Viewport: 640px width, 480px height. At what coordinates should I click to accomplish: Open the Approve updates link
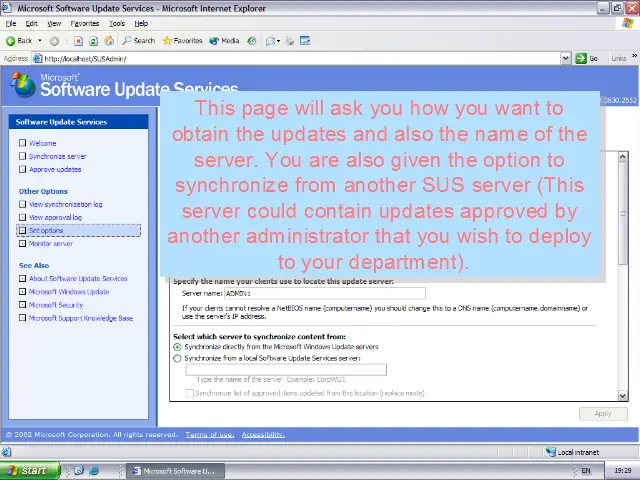pos(55,169)
